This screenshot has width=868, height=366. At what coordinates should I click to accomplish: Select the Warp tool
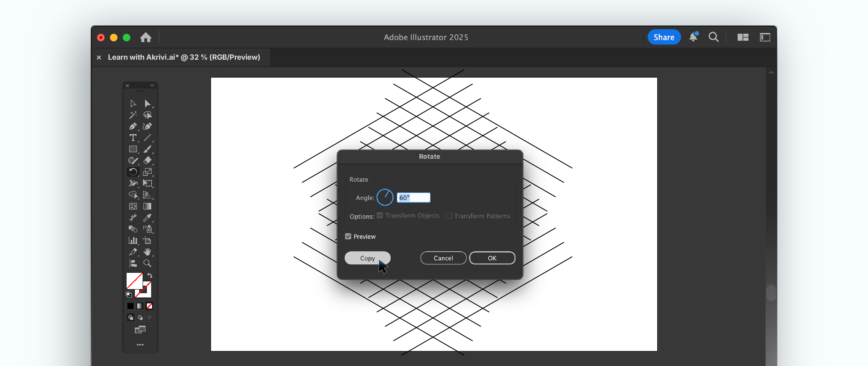click(x=133, y=183)
